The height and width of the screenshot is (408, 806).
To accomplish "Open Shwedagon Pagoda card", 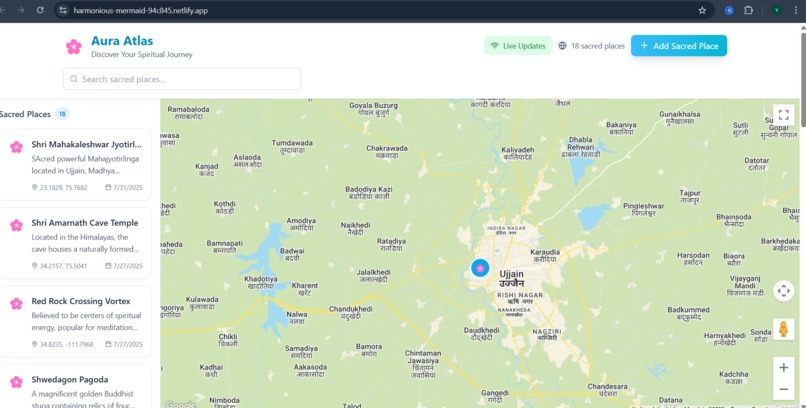I will click(x=75, y=386).
